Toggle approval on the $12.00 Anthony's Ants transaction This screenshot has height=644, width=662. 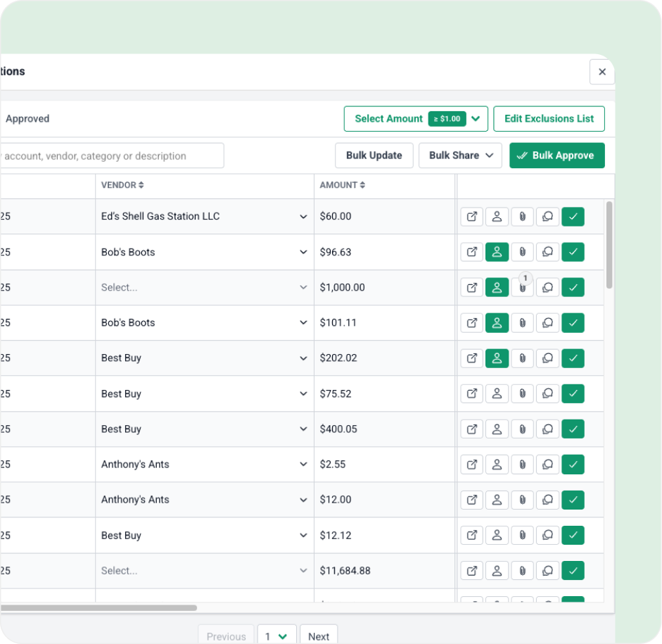[573, 499]
